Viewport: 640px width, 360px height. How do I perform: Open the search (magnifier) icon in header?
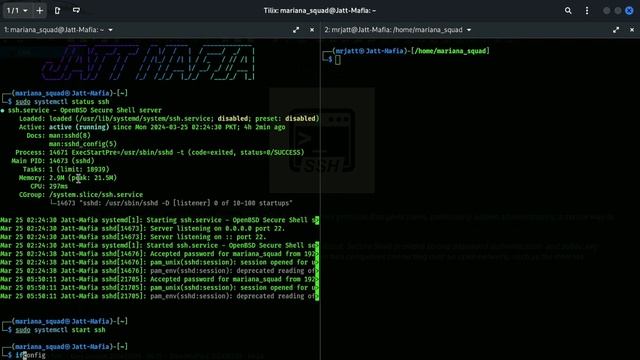pyautogui.click(x=568, y=11)
